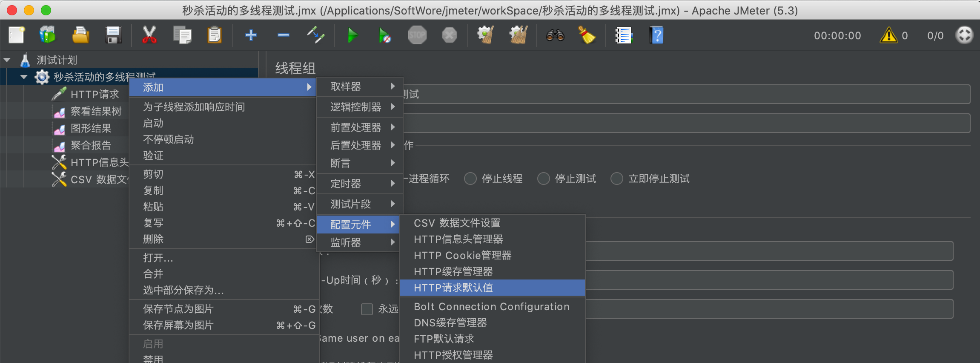
Task: Click the Stop sign icon
Action: (x=417, y=35)
